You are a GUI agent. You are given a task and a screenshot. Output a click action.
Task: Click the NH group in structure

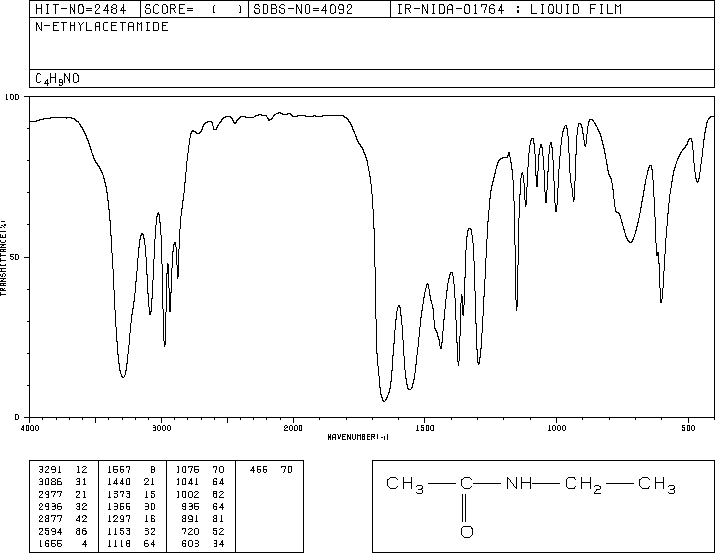tap(519, 483)
